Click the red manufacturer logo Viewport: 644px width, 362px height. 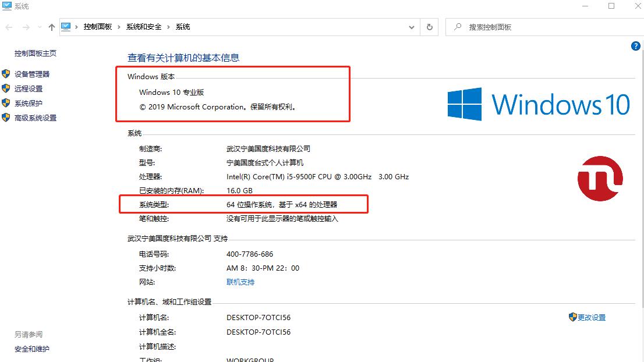pos(600,179)
